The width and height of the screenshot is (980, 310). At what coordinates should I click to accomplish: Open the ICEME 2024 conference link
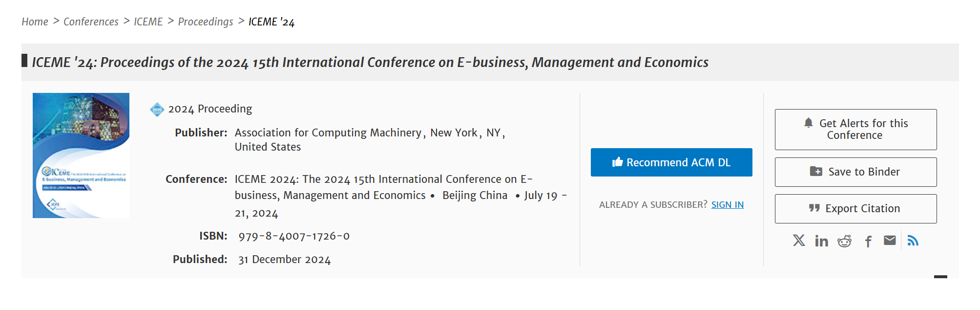point(383,179)
